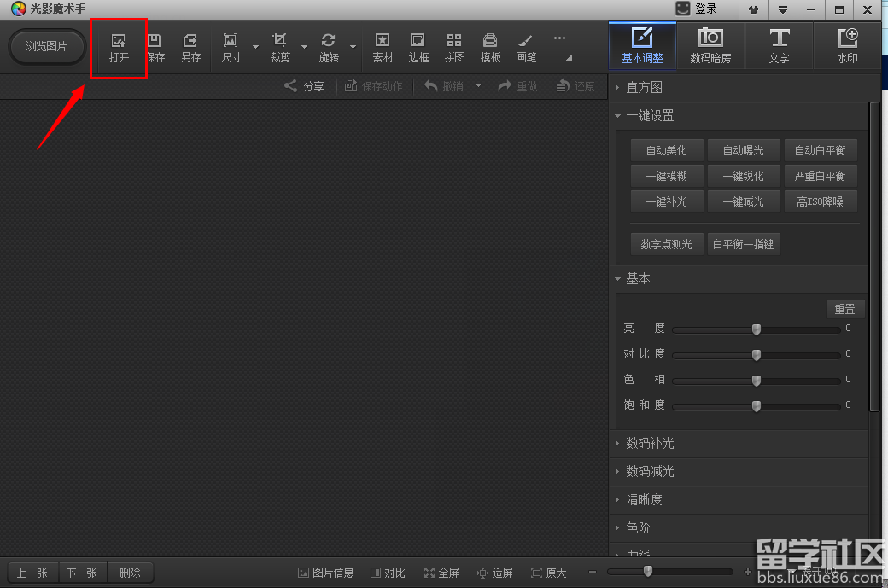Select the 画笔 (brush) tool
888x588 pixels.
[526, 49]
